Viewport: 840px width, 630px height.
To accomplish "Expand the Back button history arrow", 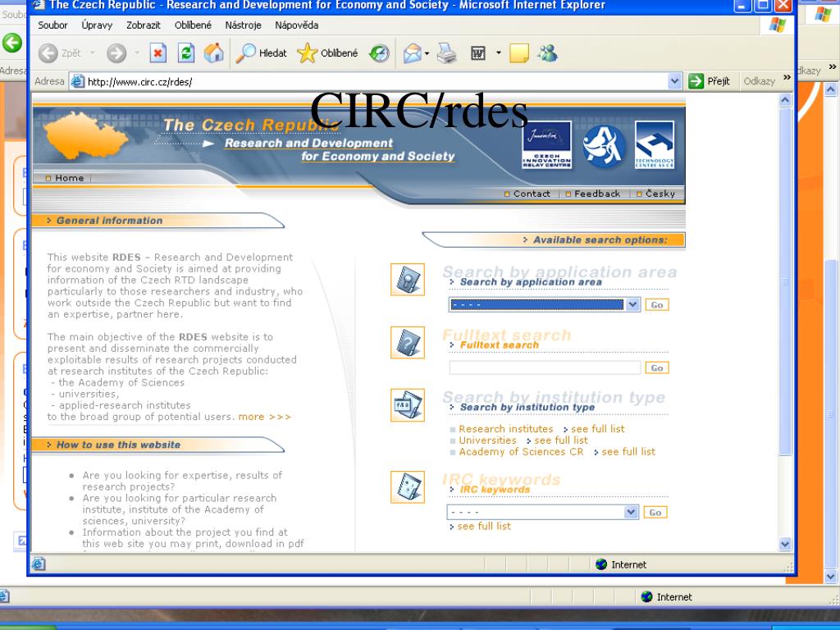I will point(92,53).
